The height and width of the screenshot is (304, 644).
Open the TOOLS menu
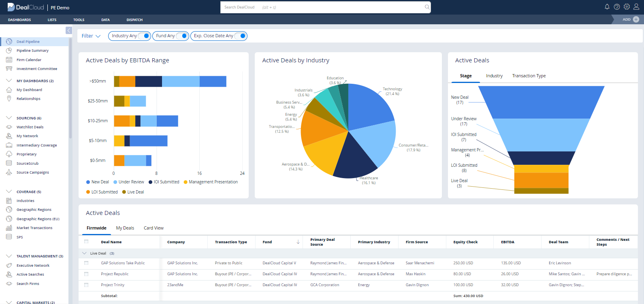point(79,20)
